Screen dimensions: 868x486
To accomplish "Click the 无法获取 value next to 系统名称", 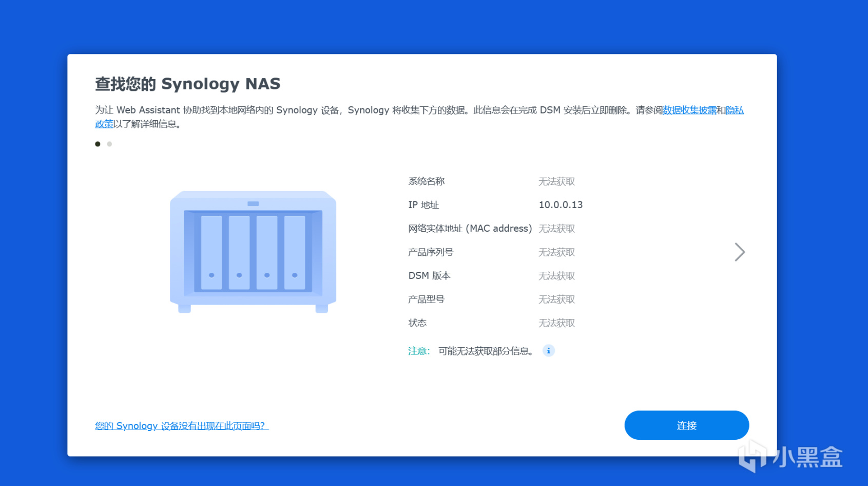I will [x=557, y=181].
